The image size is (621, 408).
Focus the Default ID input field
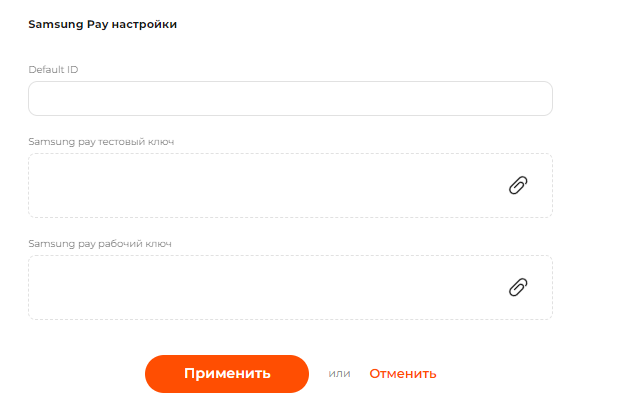click(x=290, y=99)
